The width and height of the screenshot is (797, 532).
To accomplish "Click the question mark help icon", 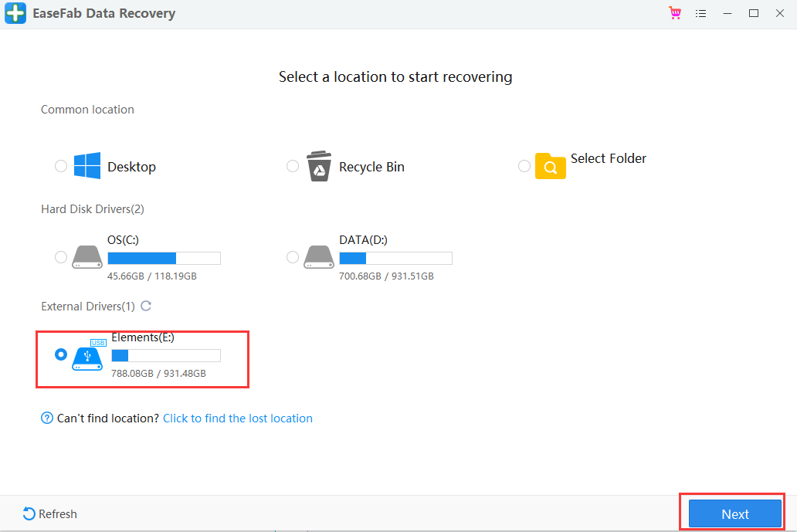I will (x=47, y=418).
